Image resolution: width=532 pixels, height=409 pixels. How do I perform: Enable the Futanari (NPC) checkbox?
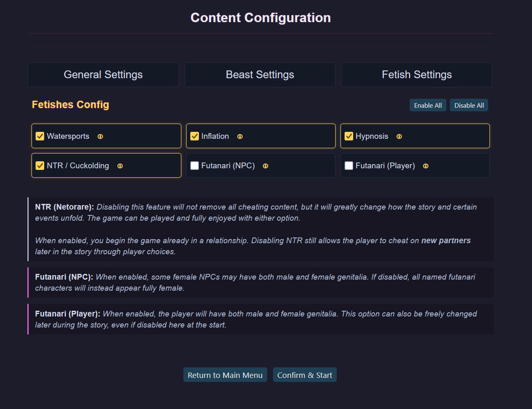195,166
